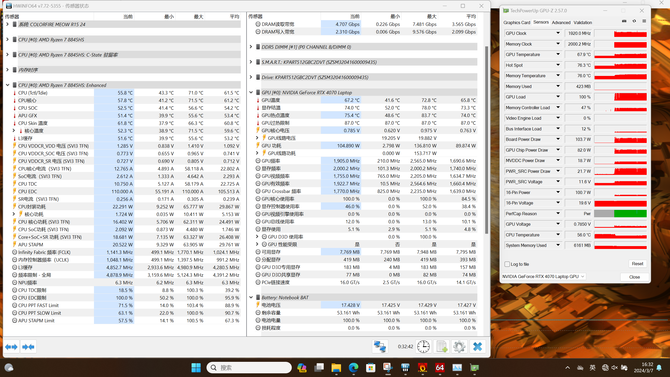This screenshot has width=670, height=377.
Task: Click the Reset button in GPU-Z
Action: pyautogui.click(x=637, y=264)
